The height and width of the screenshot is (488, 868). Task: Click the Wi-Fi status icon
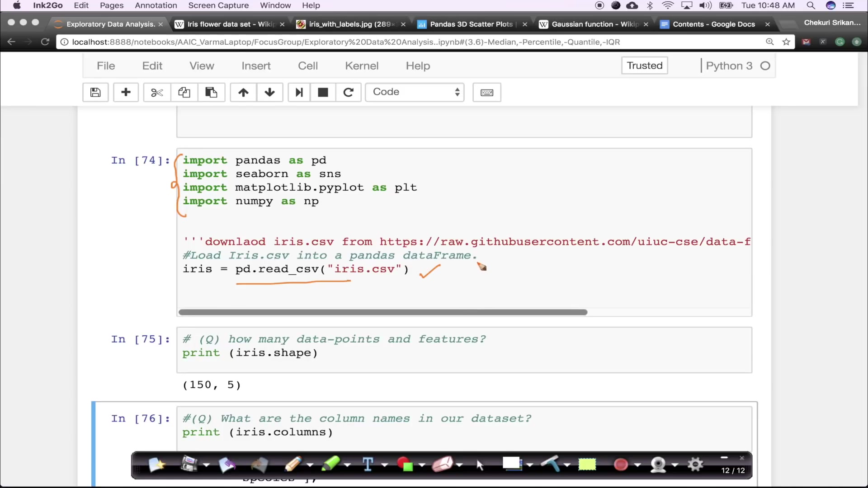tap(668, 5)
